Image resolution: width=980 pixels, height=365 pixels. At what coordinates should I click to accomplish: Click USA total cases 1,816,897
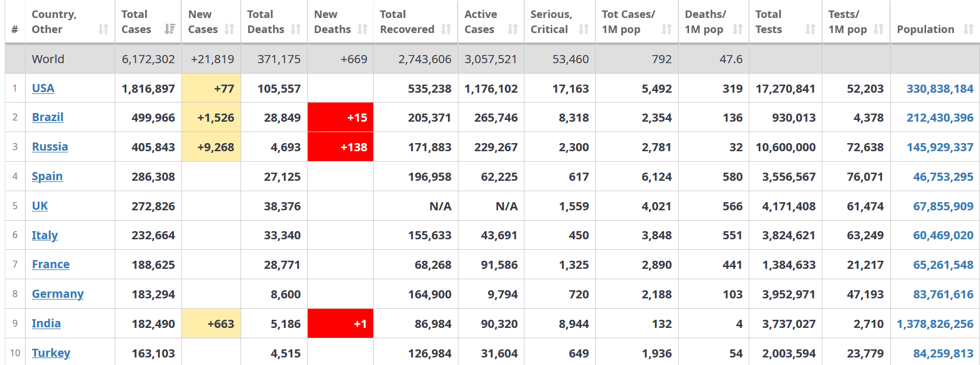pyautogui.click(x=148, y=89)
